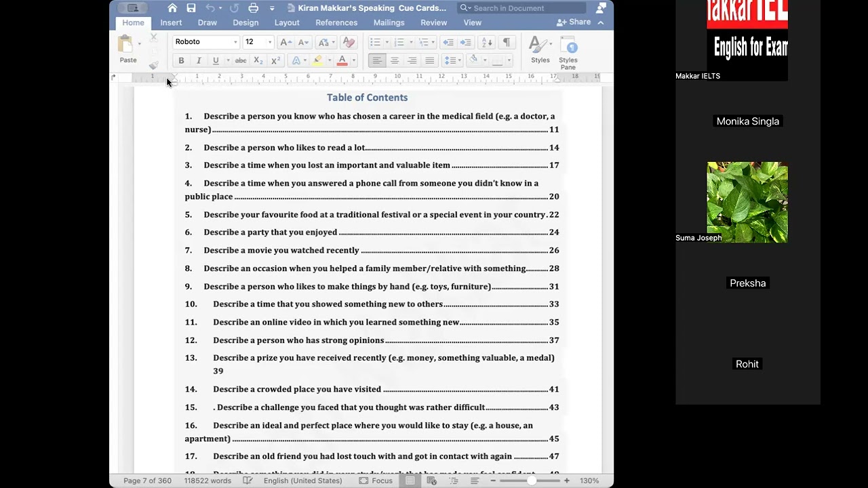Justify the paragraph text
The width and height of the screenshot is (868, 488).
(429, 61)
